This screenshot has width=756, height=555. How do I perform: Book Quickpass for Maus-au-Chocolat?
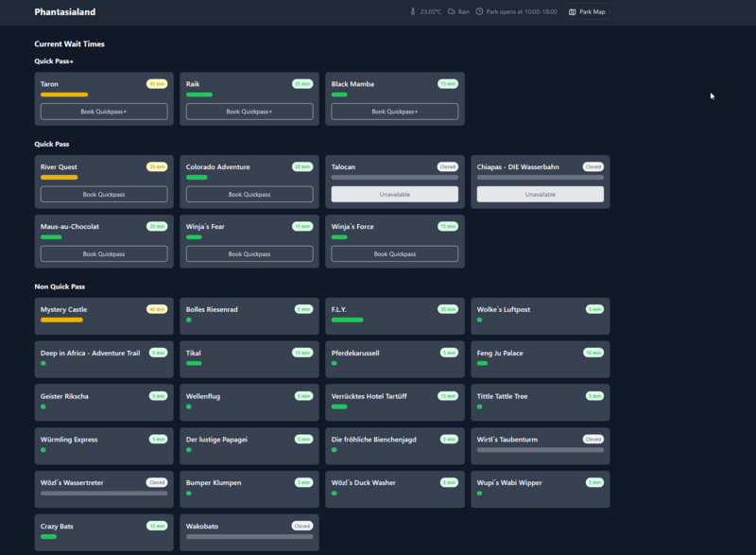click(104, 253)
